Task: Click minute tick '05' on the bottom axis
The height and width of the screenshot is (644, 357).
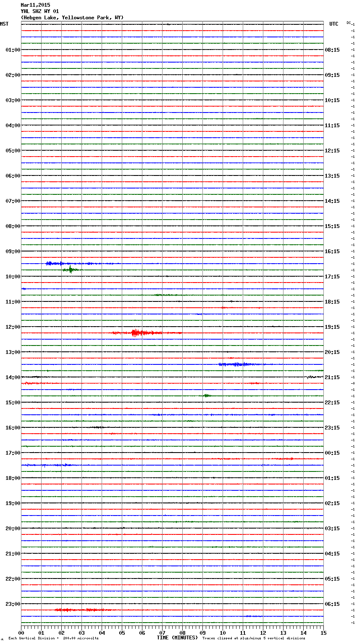Action: [x=122, y=633]
